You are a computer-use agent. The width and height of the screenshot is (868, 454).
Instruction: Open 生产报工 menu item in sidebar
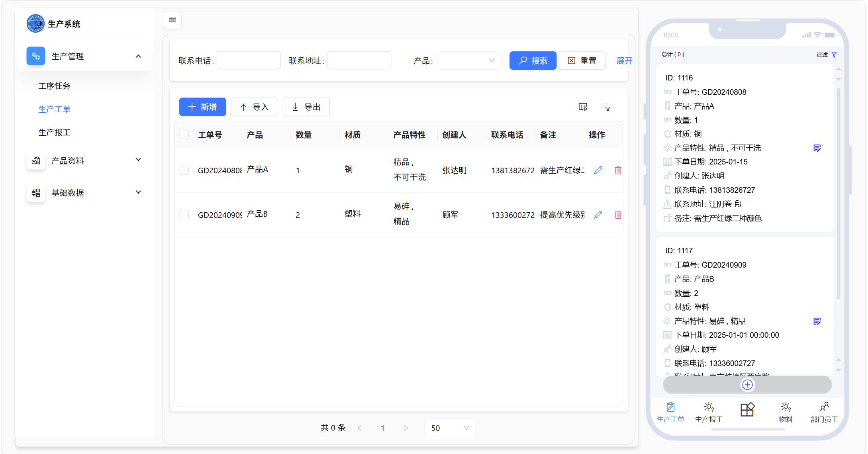tap(54, 132)
